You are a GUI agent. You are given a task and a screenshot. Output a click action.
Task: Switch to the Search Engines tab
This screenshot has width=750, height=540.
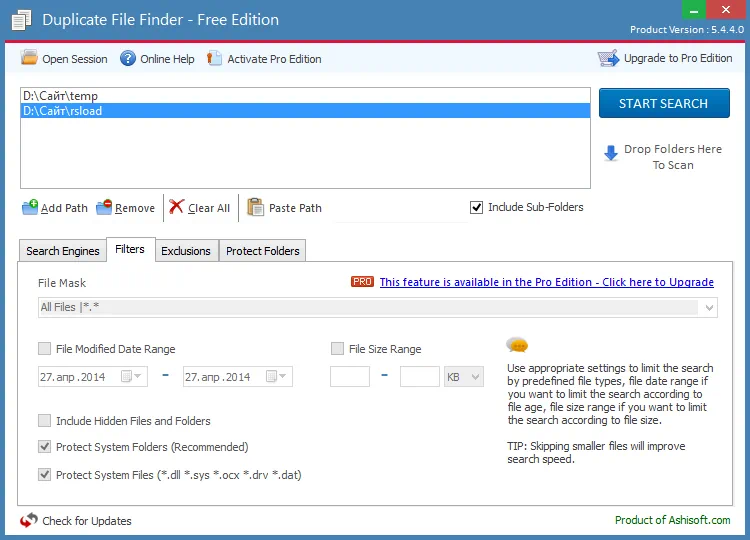pyautogui.click(x=63, y=251)
